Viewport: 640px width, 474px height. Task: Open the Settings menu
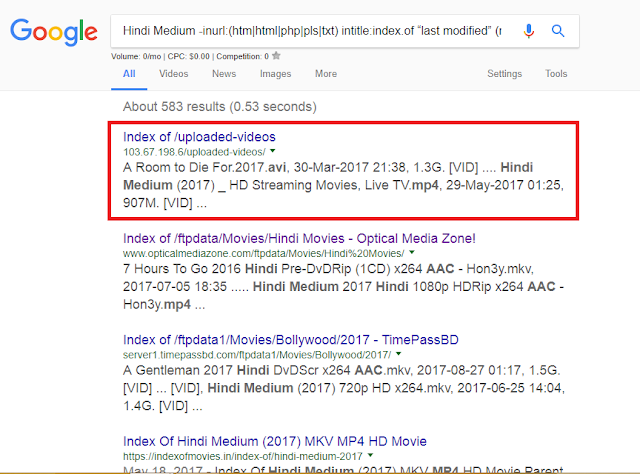(x=504, y=74)
